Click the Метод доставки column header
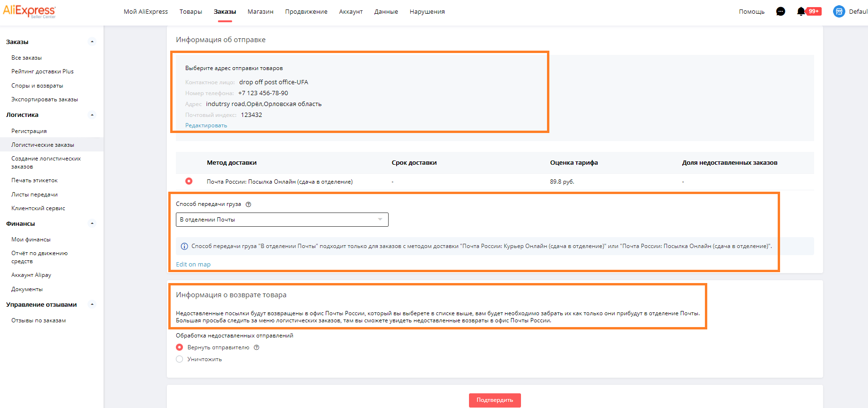The image size is (868, 408). click(x=232, y=163)
